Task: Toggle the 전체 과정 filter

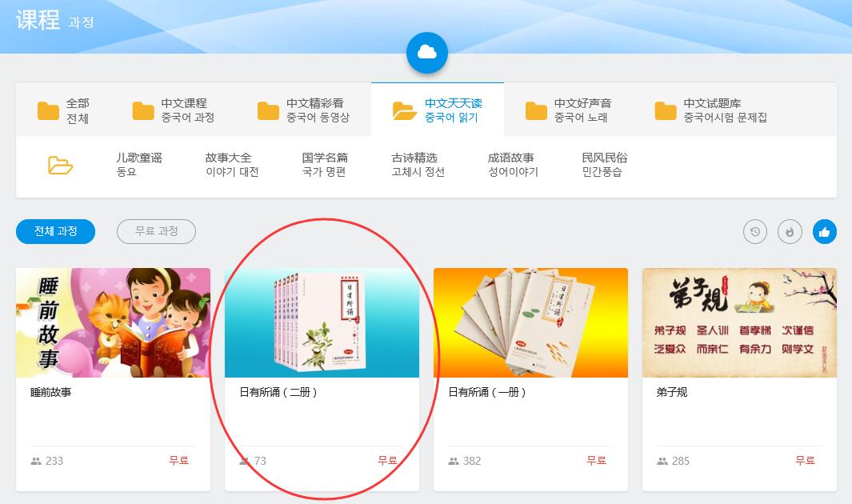Action: [55, 231]
